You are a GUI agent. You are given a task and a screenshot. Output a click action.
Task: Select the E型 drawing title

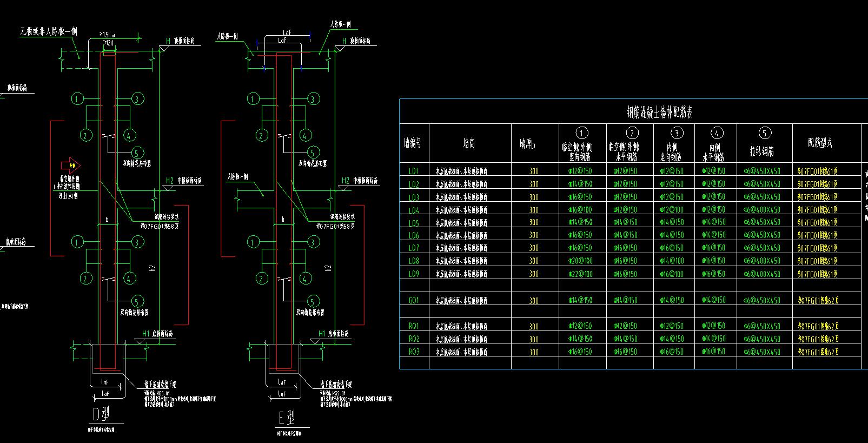click(x=288, y=417)
